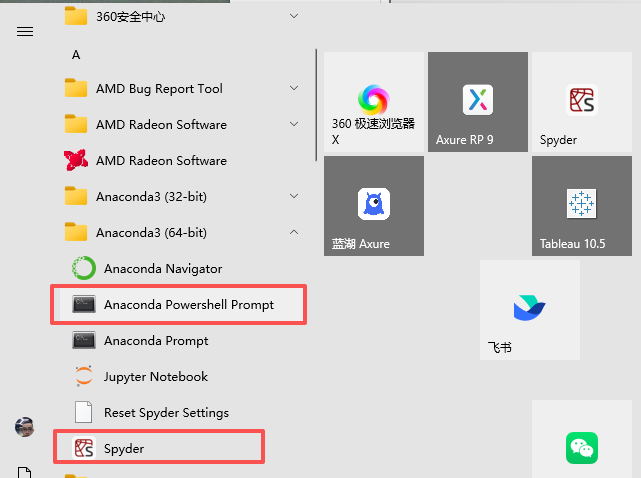Open the 蓝湖 Axure tile

374,206
